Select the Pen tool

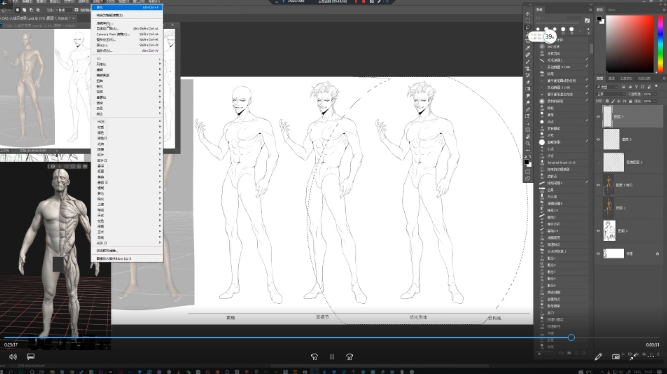click(x=528, y=109)
